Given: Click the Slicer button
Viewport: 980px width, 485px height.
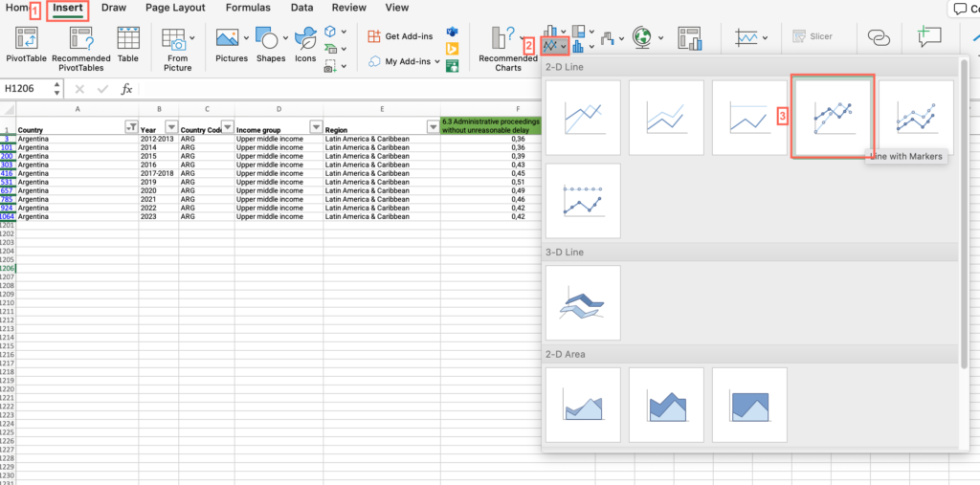Looking at the screenshot, I should click(x=813, y=37).
